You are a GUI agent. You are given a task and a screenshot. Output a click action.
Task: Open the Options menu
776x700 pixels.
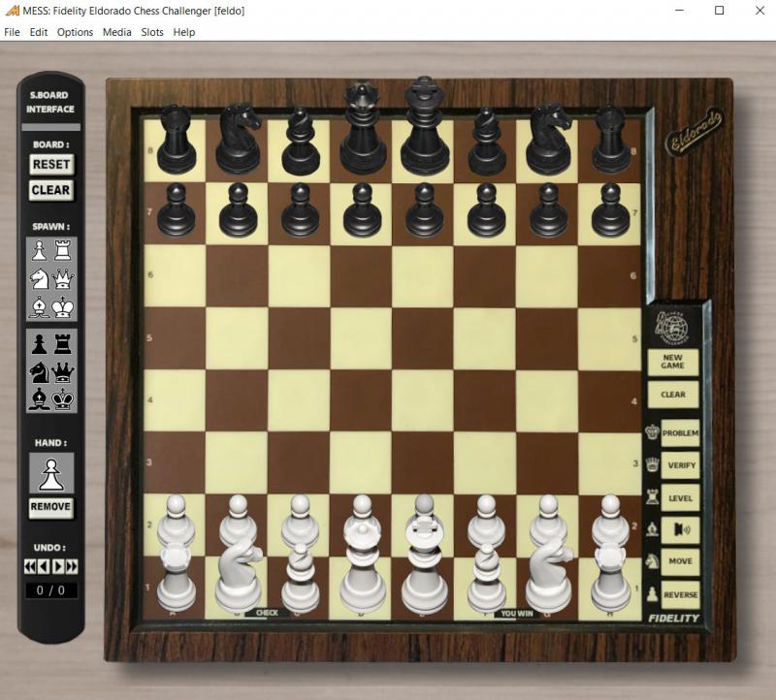(x=75, y=32)
